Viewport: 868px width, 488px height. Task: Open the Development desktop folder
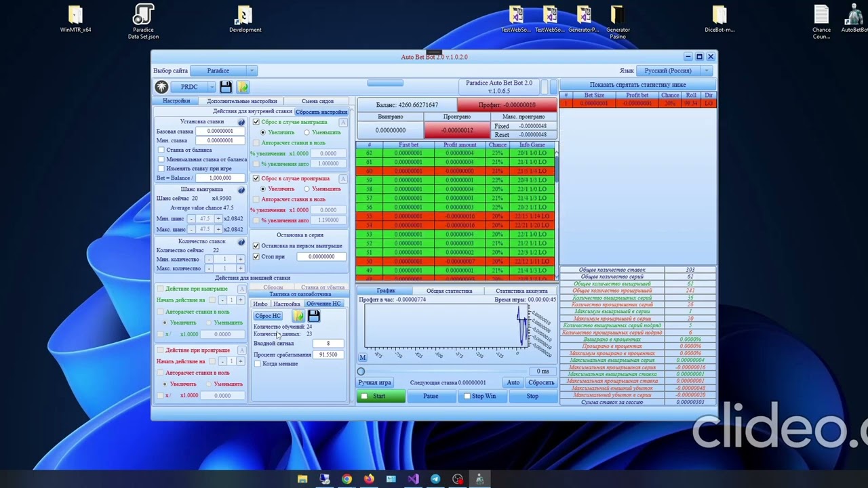245,19
